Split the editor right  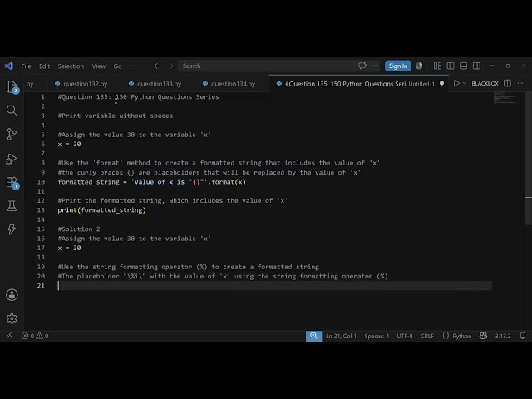pos(507,83)
